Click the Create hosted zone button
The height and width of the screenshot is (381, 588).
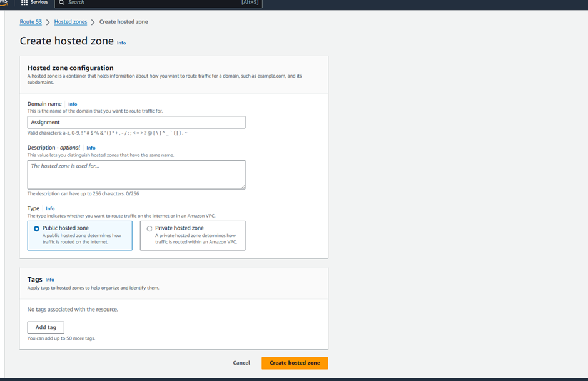[294, 363]
